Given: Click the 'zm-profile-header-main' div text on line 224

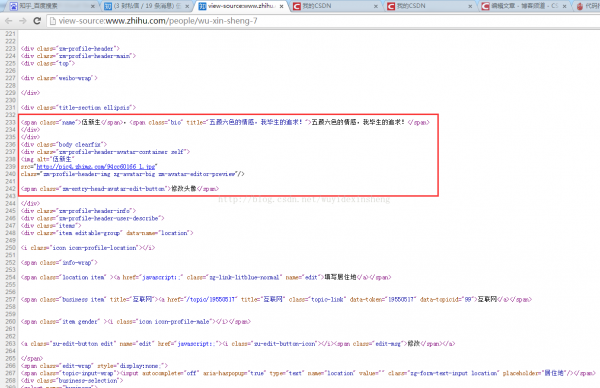Looking at the screenshot, I should (x=78, y=56).
